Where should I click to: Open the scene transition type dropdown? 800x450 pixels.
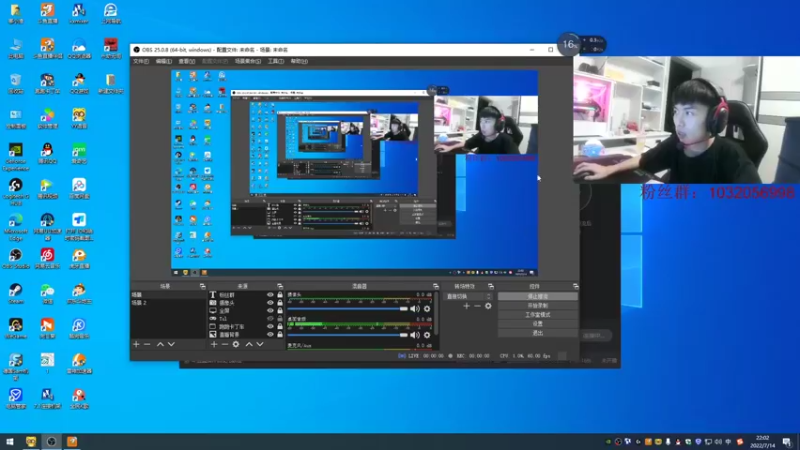coord(468,296)
